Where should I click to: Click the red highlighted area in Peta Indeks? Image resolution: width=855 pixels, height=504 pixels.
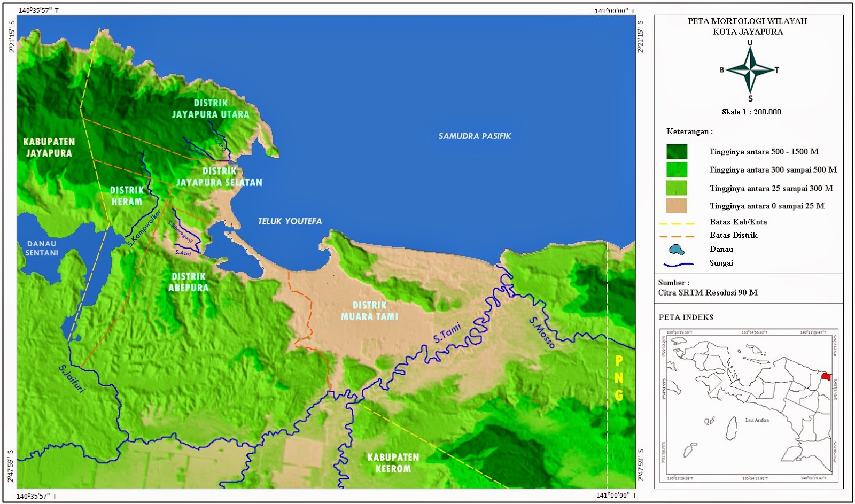(826, 377)
